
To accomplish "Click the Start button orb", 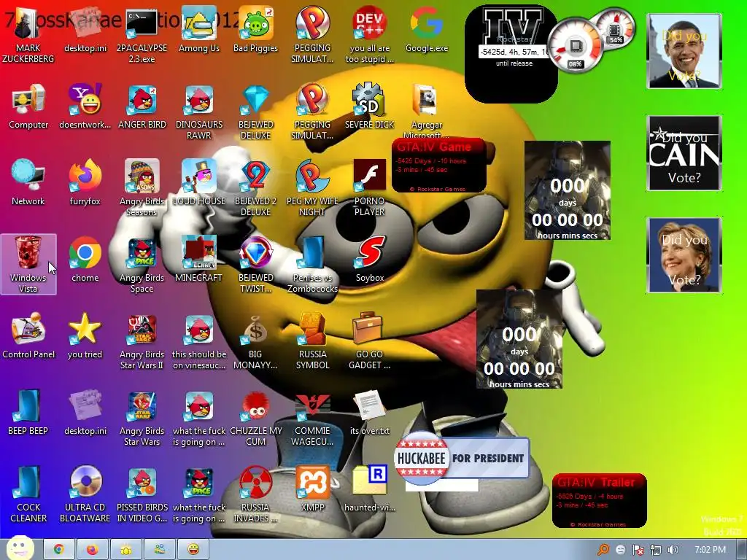I will click(20, 548).
